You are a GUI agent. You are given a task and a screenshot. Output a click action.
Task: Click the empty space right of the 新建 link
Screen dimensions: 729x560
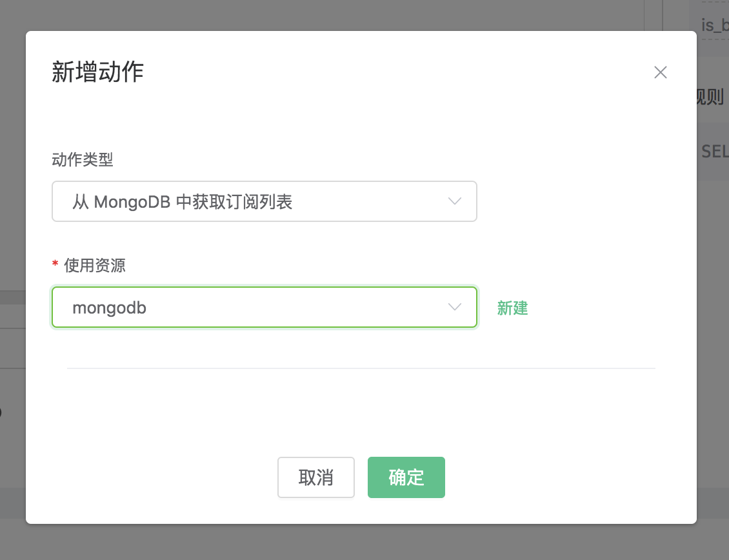click(600, 308)
